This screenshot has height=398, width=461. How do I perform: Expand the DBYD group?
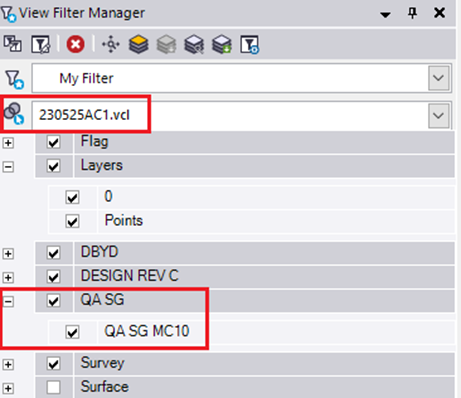point(8,254)
